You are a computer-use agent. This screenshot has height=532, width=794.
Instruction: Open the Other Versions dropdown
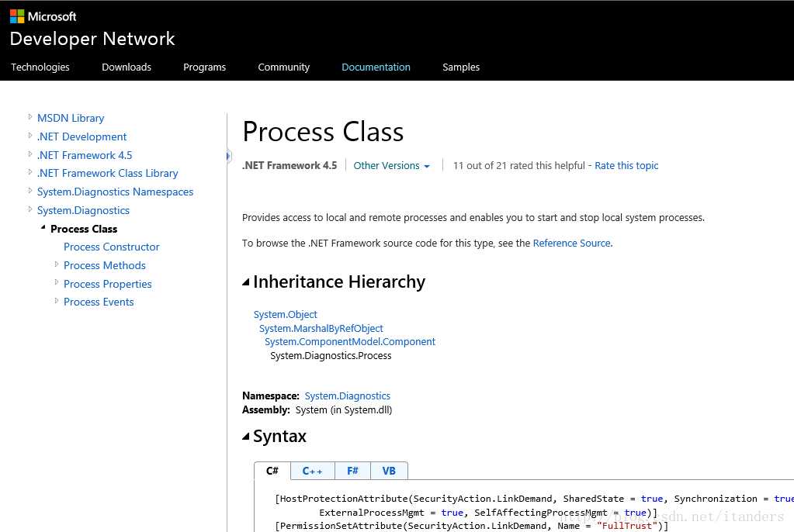pos(391,165)
